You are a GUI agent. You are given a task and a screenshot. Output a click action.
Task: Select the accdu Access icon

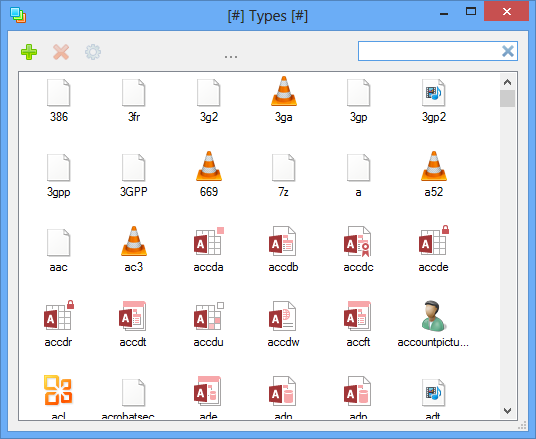(x=209, y=316)
